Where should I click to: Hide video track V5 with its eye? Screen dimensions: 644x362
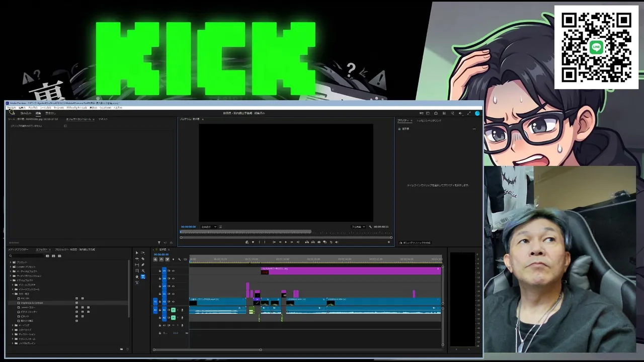click(173, 271)
